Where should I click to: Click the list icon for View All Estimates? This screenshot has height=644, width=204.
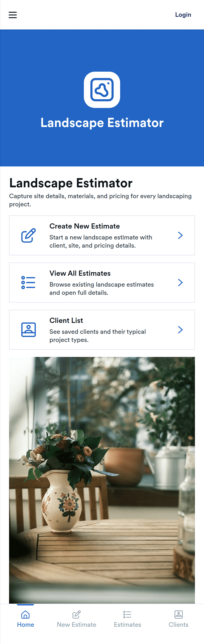[x=29, y=283]
